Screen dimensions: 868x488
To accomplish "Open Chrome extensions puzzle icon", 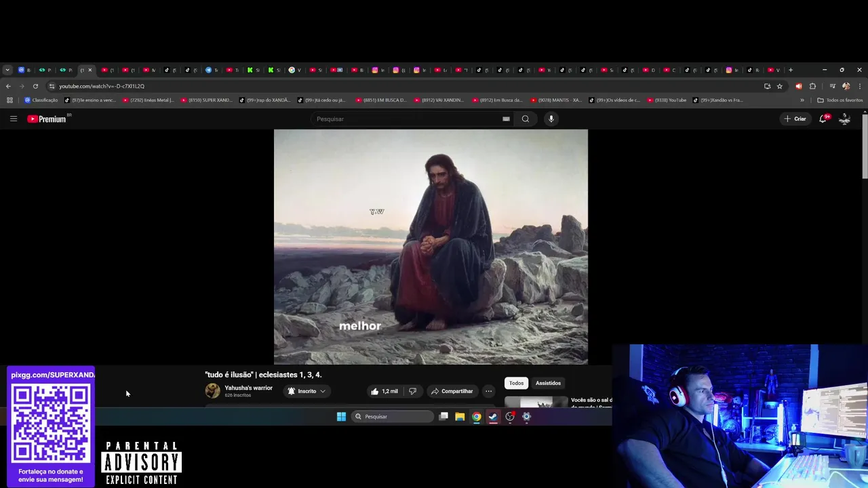I will click(x=812, y=86).
